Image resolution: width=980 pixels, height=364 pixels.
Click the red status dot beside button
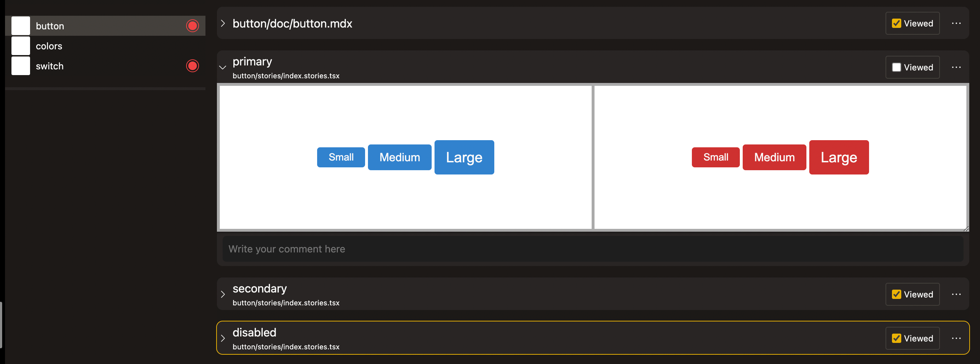(192, 26)
